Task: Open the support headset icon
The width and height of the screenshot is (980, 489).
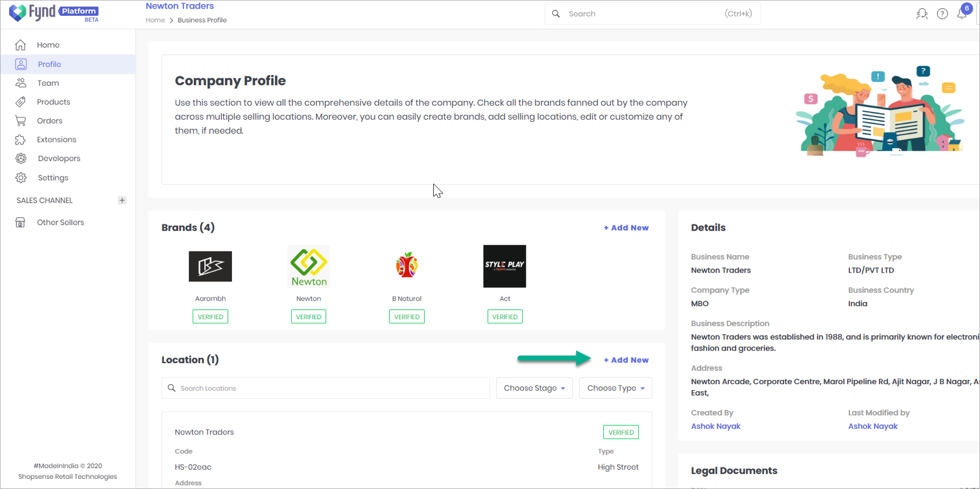Action: [x=922, y=14]
